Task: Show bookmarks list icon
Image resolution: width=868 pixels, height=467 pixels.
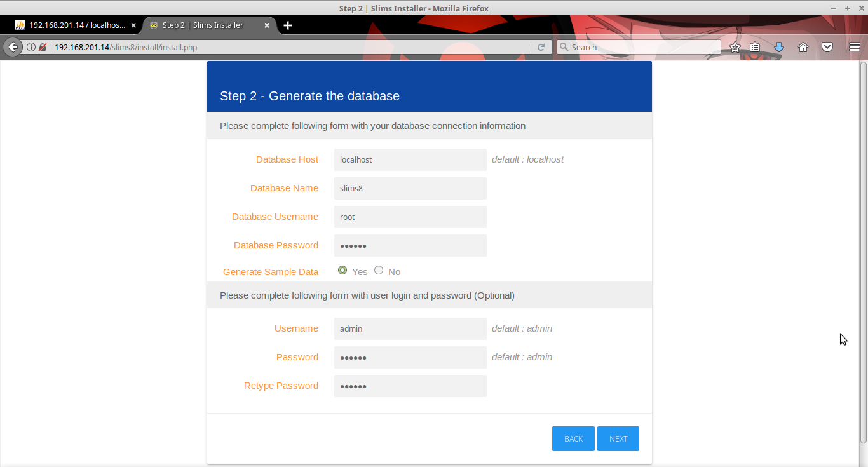Action: pos(755,47)
